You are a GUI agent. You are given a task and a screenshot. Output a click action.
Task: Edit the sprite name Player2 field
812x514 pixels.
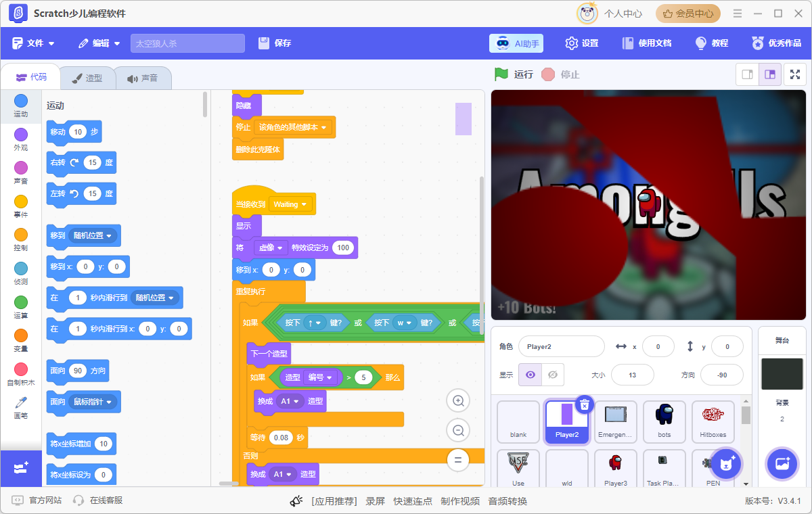click(x=561, y=346)
